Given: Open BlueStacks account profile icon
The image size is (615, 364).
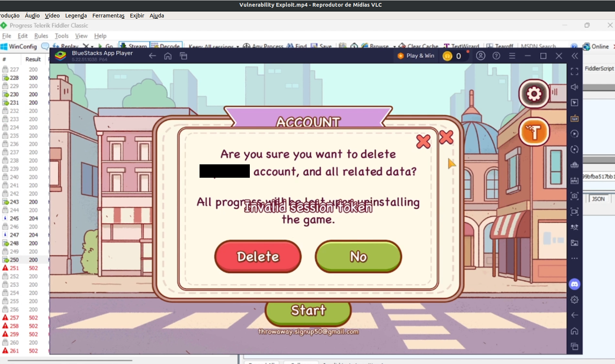Looking at the screenshot, I should [481, 56].
